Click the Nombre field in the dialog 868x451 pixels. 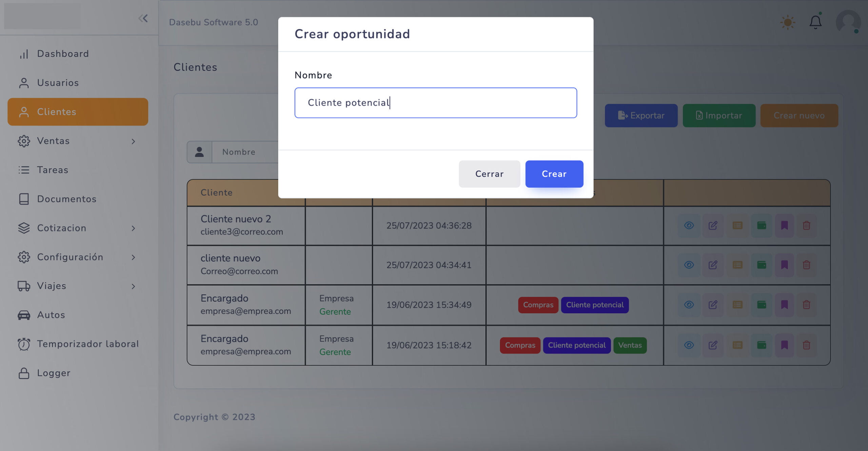[x=435, y=103]
